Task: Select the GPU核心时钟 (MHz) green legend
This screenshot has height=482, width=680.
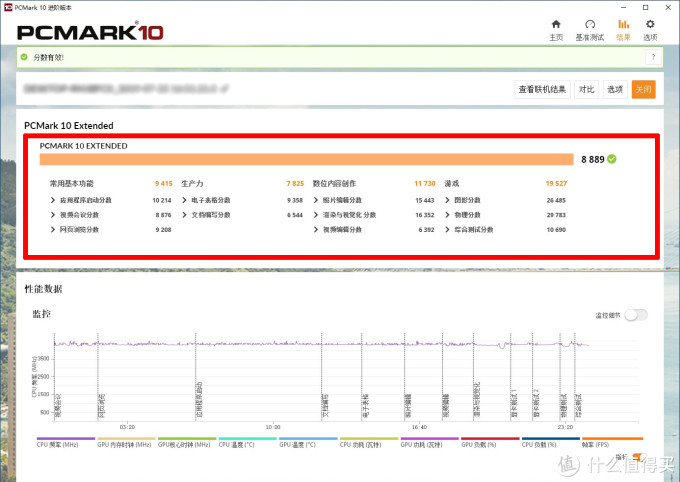Action: [x=187, y=443]
